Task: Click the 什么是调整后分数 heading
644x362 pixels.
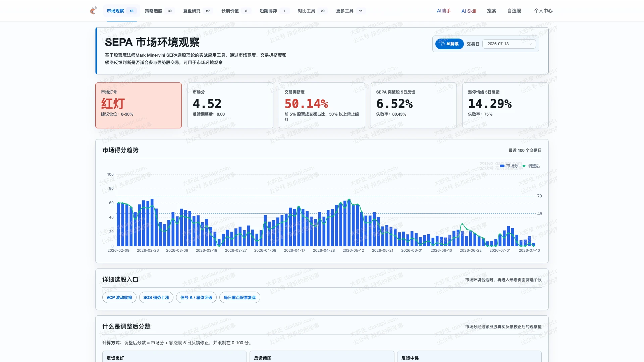Action: tap(126, 326)
